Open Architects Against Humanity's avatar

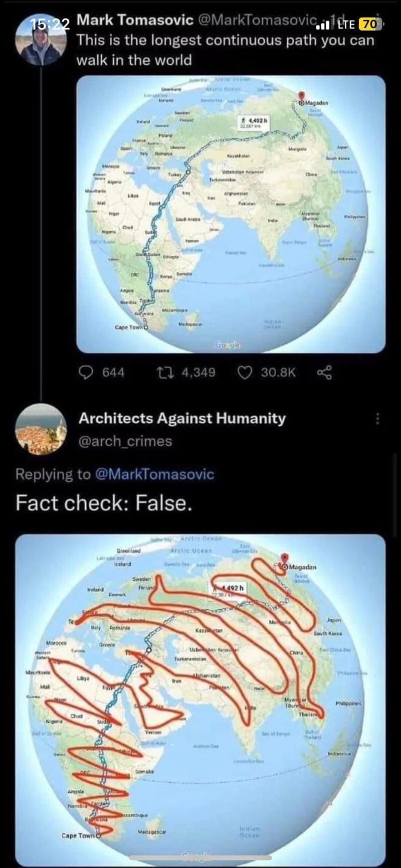(40, 429)
